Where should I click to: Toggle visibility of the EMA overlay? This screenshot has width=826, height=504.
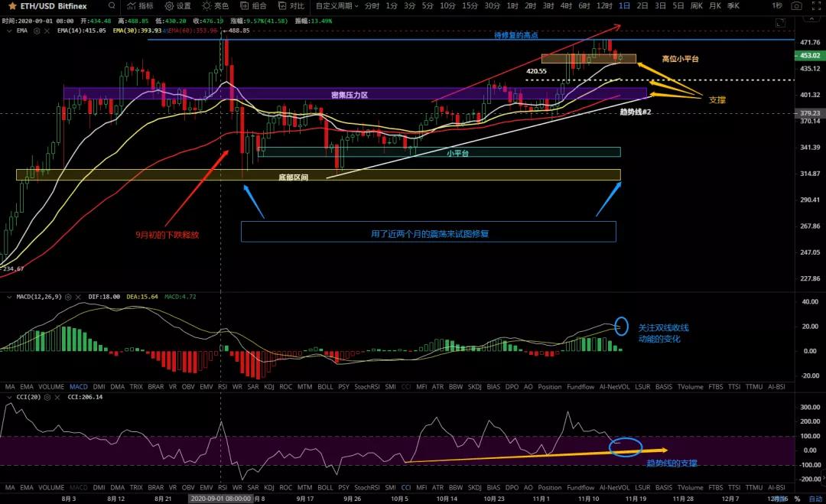37,32
